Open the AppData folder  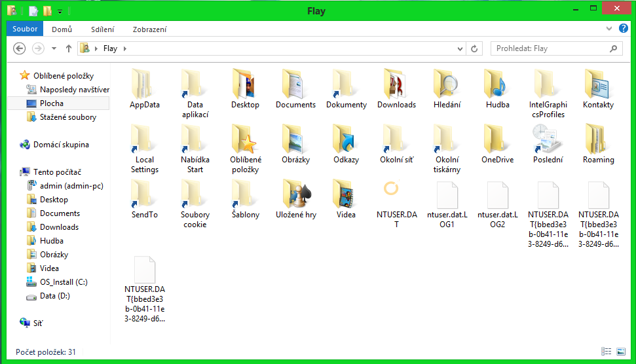click(x=144, y=89)
